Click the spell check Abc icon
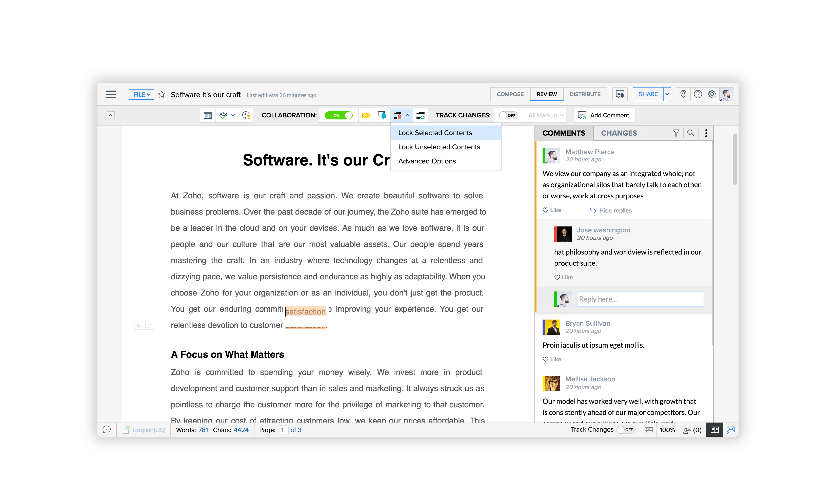Viewport: 836px width, 504px height. coord(223,115)
